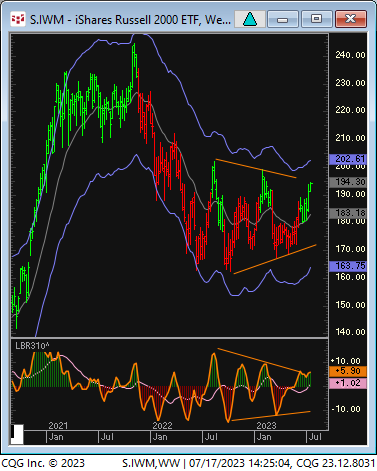Click the 163.75 lower band price label
The image size is (377, 471).
click(348, 266)
